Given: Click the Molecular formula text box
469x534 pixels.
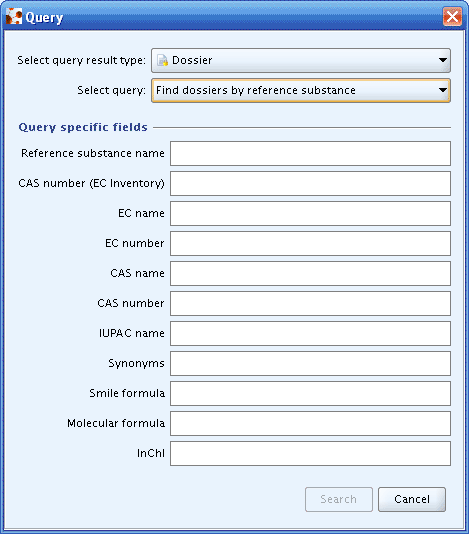Looking at the screenshot, I should tap(310, 423).
